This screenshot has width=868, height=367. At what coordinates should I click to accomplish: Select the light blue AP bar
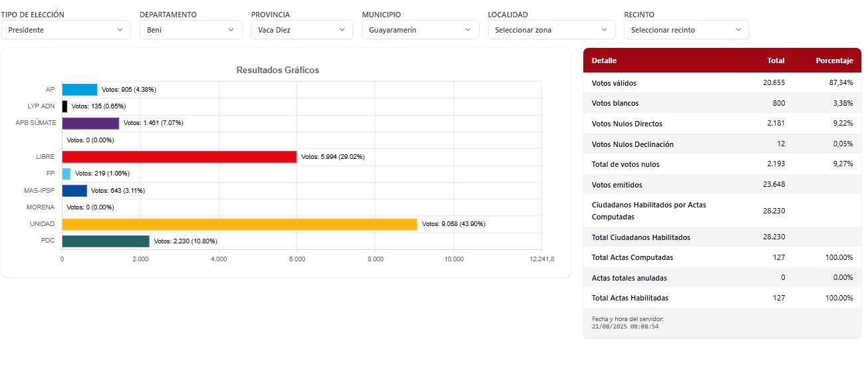point(80,90)
